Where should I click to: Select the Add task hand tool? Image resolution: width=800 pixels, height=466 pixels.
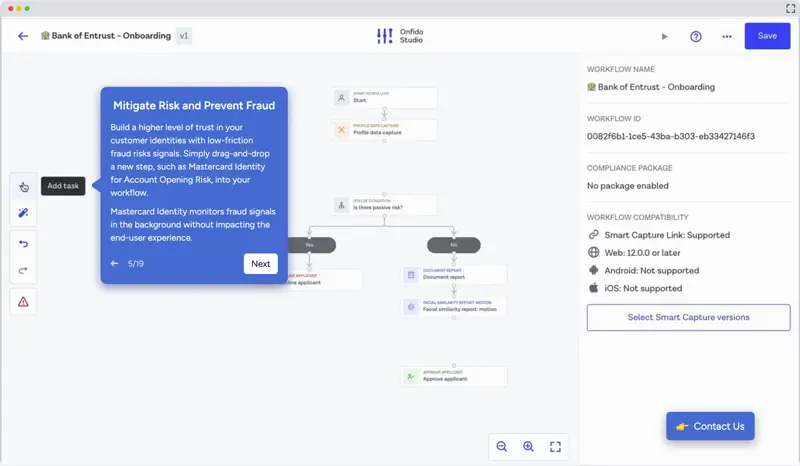point(23,187)
